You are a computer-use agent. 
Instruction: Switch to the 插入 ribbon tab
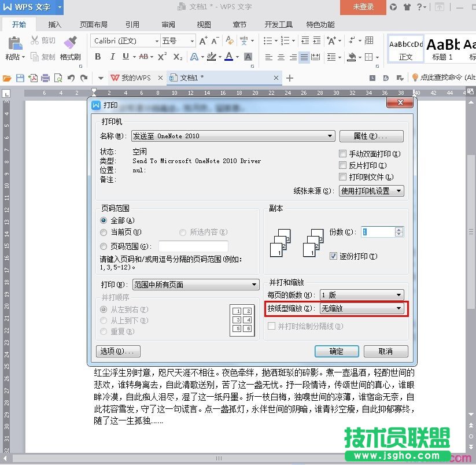pos(54,24)
